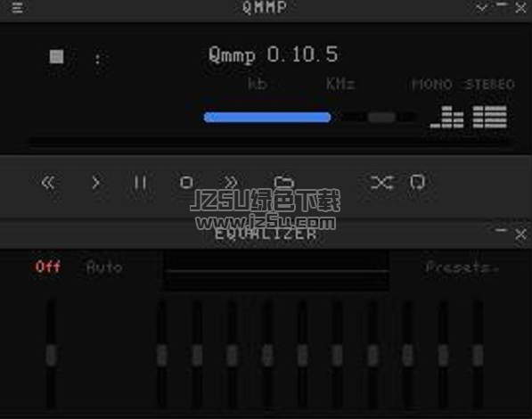Screen dimensions: 532x419
Task: Close the Equalizer panel
Action: [520, 234]
